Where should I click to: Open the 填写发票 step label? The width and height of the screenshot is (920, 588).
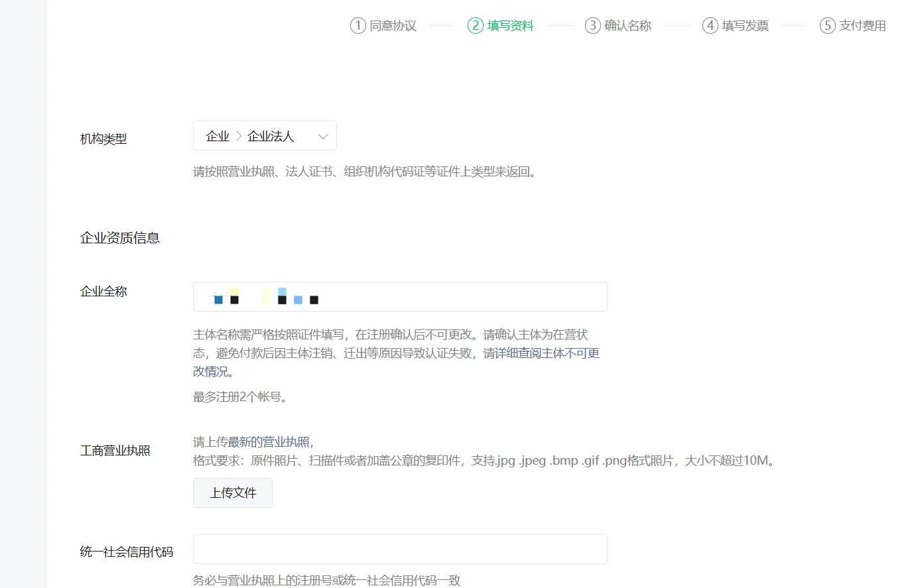pyautogui.click(x=745, y=26)
